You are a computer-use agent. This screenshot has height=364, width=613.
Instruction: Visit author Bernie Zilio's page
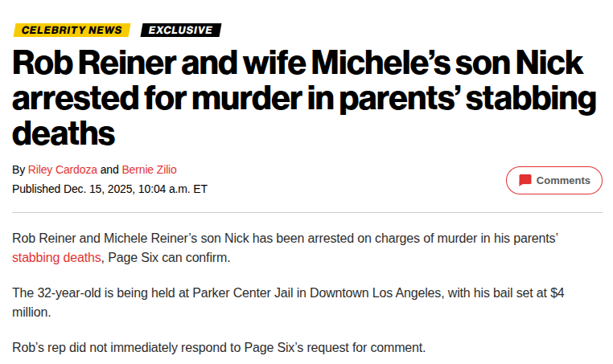149,170
